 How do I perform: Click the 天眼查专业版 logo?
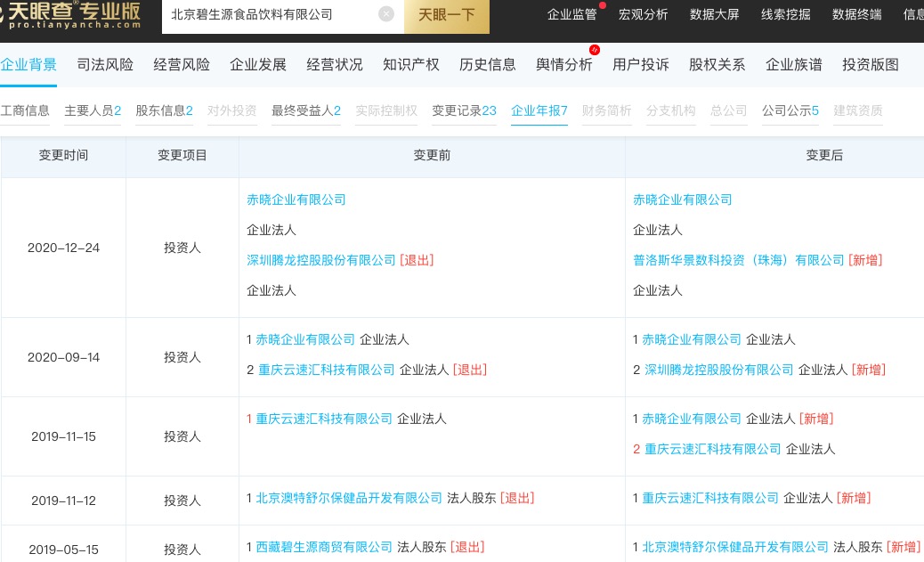[x=72, y=15]
